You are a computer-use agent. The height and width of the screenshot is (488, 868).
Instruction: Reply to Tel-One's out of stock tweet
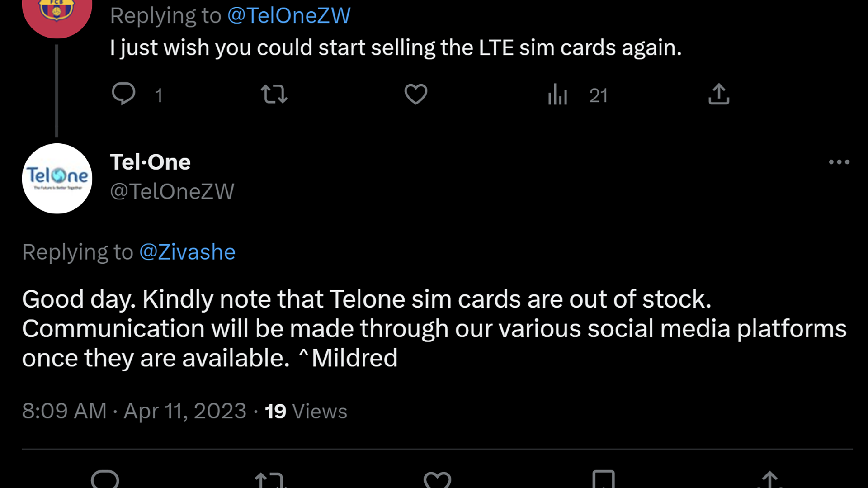pyautogui.click(x=105, y=480)
